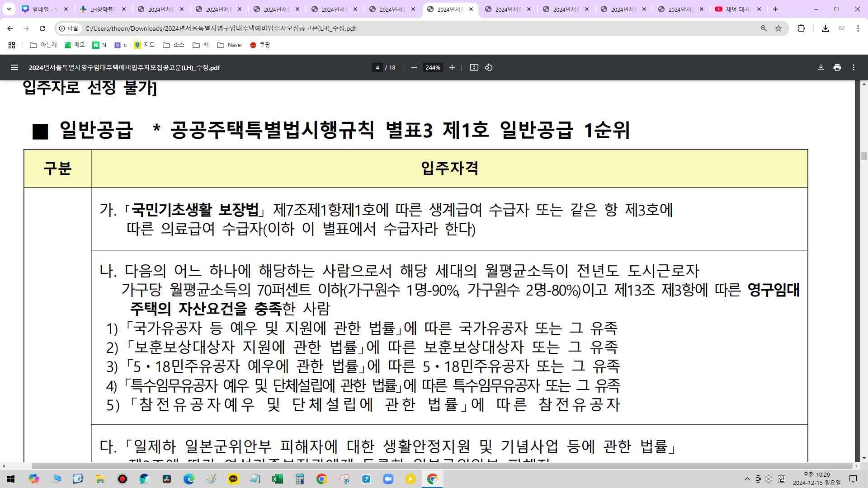This screenshot has height=488, width=868.
Task: Zoom out with the minus icon
Action: point(414,67)
